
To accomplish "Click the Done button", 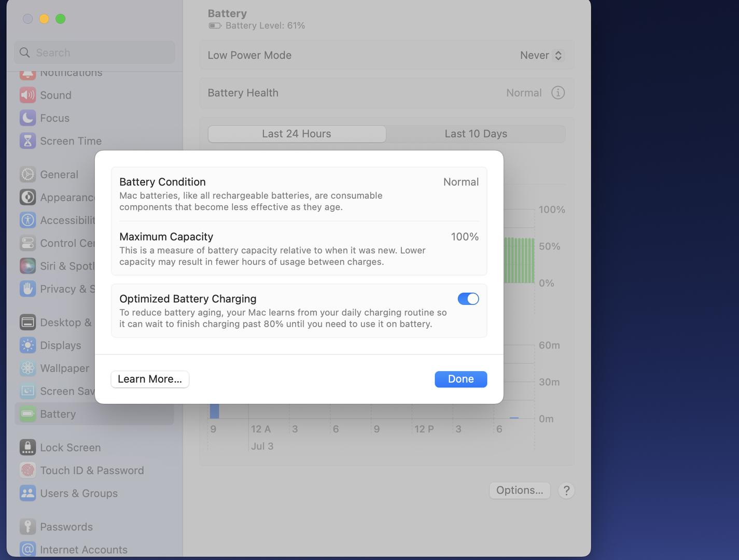I will [461, 379].
